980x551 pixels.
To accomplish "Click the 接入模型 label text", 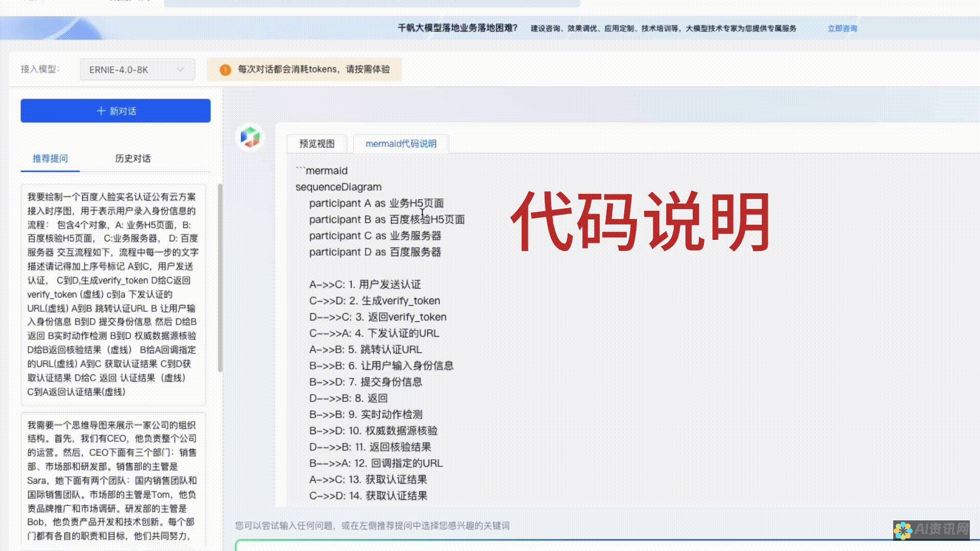I will click(x=40, y=69).
